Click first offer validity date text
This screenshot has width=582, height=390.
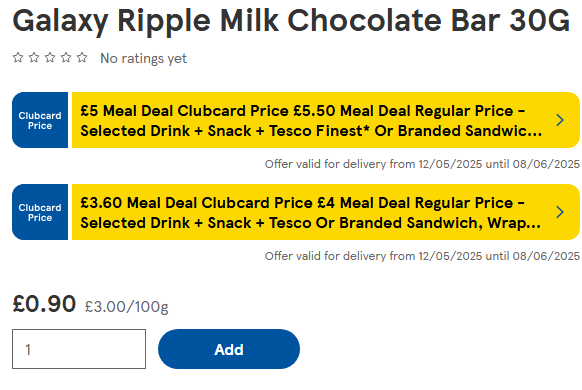pyautogui.click(x=422, y=164)
